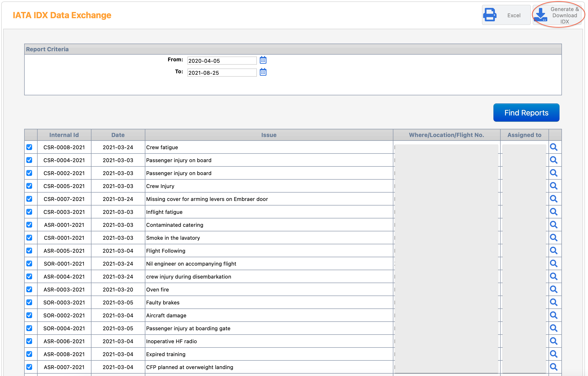
Task: Open magnifier for Inoperative HF radio
Action: point(554,341)
